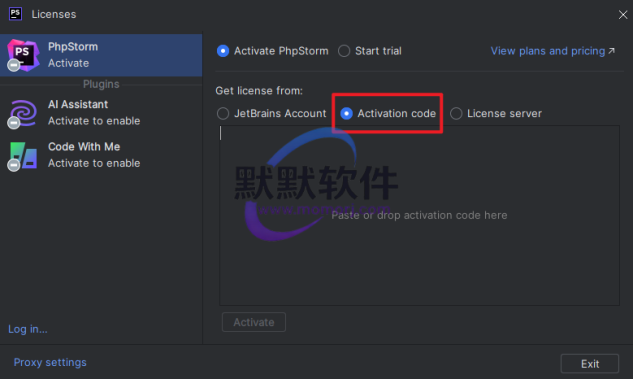Click inside the activation code text area
This screenshot has width=633, height=379.
pyautogui.click(x=419, y=215)
